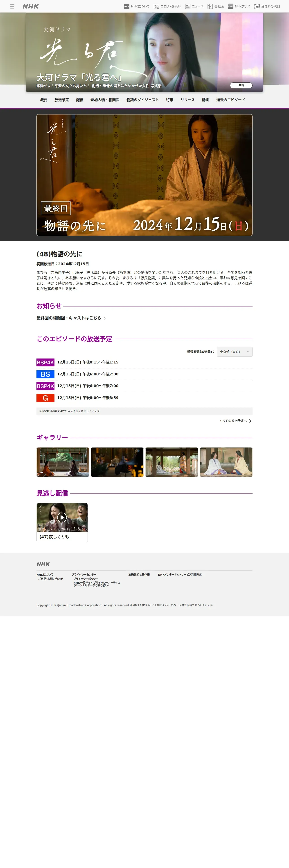
Task: Click the ニュース newspaper icon
Action: [188, 6]
